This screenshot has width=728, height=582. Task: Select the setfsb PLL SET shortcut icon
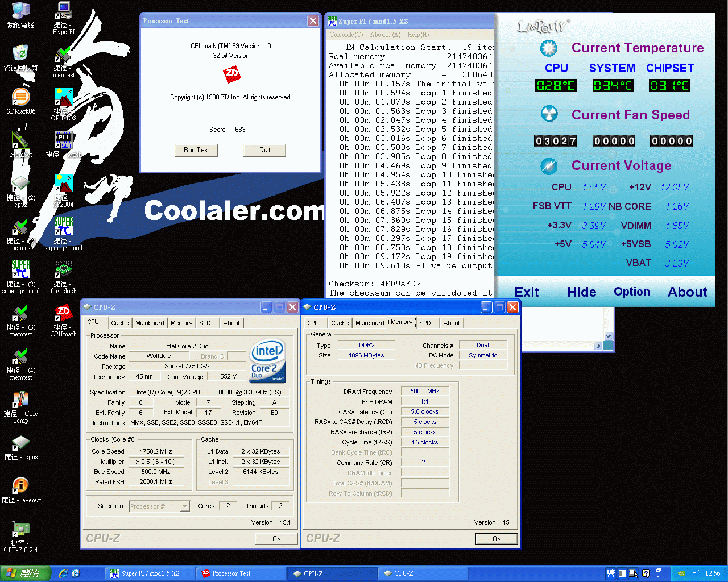(x=64, y=140)
